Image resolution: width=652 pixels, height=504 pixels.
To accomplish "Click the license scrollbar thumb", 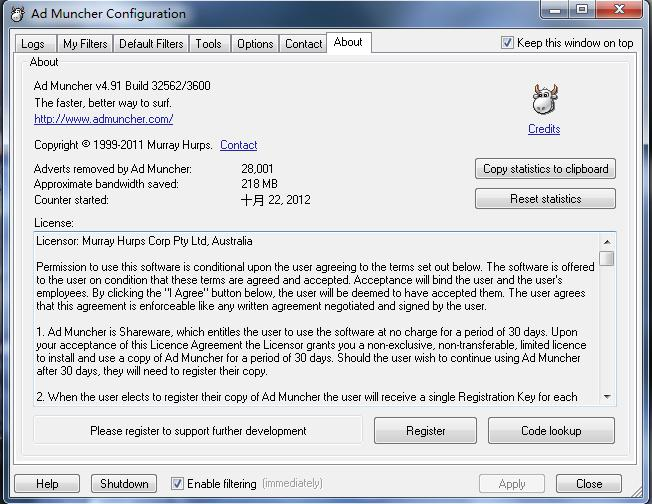I will 607,258.
